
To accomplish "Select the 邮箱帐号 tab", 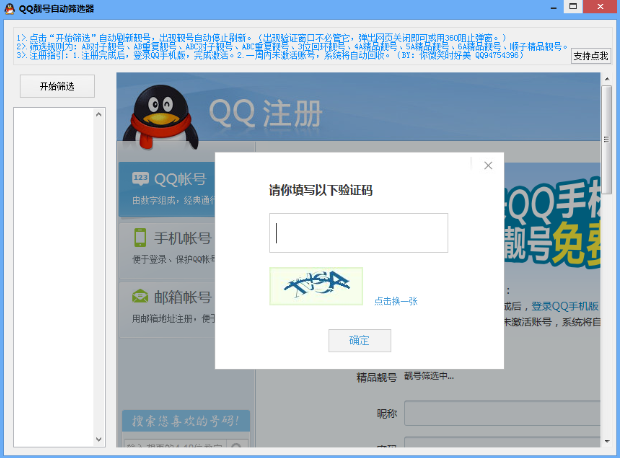I will click(167, 309).
